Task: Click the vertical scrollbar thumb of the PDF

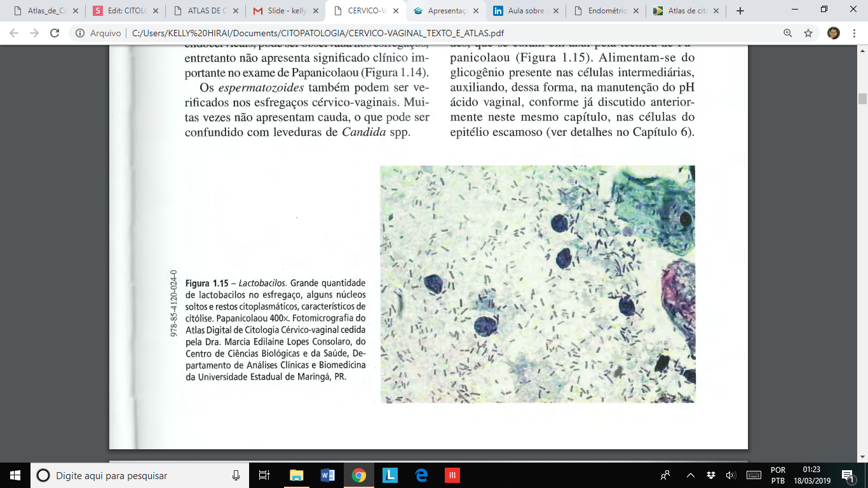Action: click(862, 98)
